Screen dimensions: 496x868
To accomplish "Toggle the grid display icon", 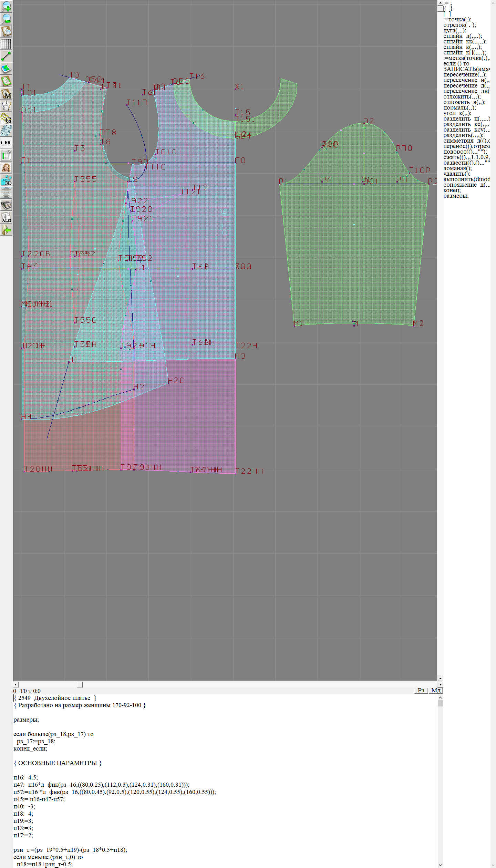I will [x=6, y=44].
